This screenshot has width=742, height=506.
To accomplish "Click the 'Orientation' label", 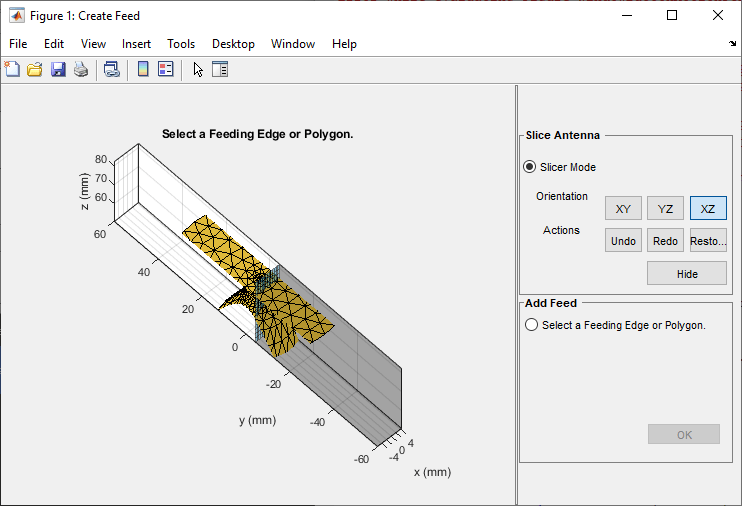I will tap(562, 196).
